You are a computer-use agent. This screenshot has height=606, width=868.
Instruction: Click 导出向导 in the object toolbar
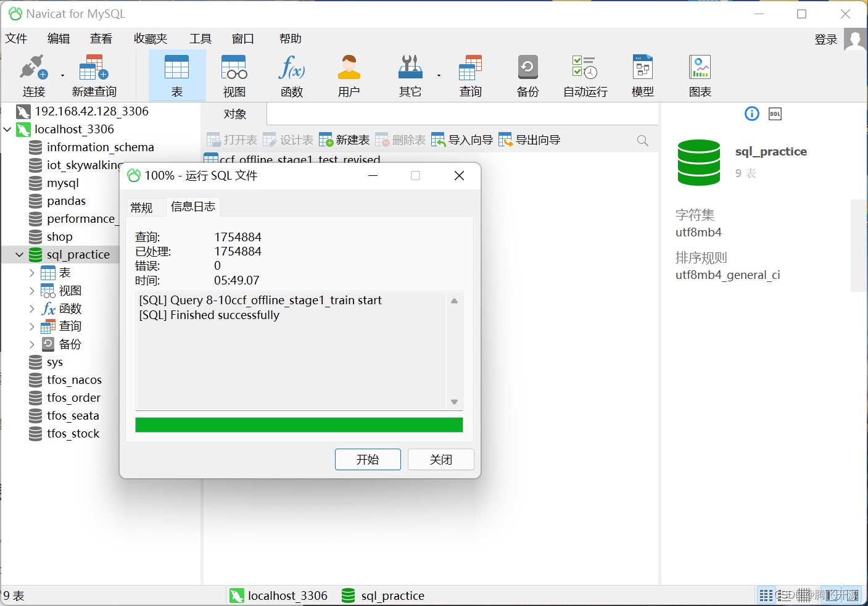coord(529,140)
